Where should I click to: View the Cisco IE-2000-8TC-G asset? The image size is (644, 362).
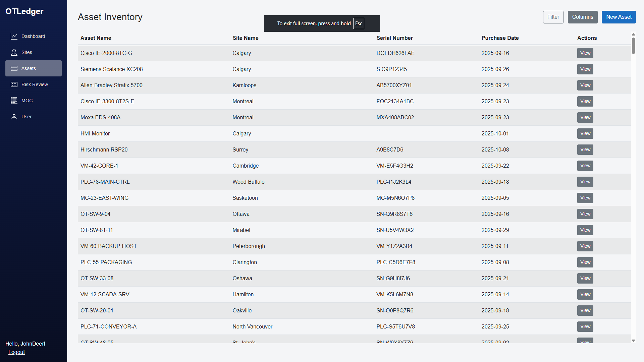tap(585, 53)
